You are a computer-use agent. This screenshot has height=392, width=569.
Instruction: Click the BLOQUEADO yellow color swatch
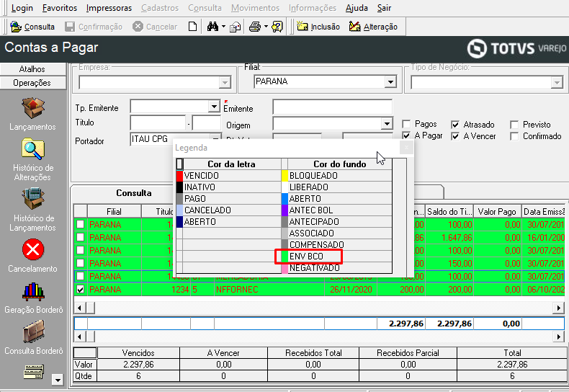click(x=284, y=176)
